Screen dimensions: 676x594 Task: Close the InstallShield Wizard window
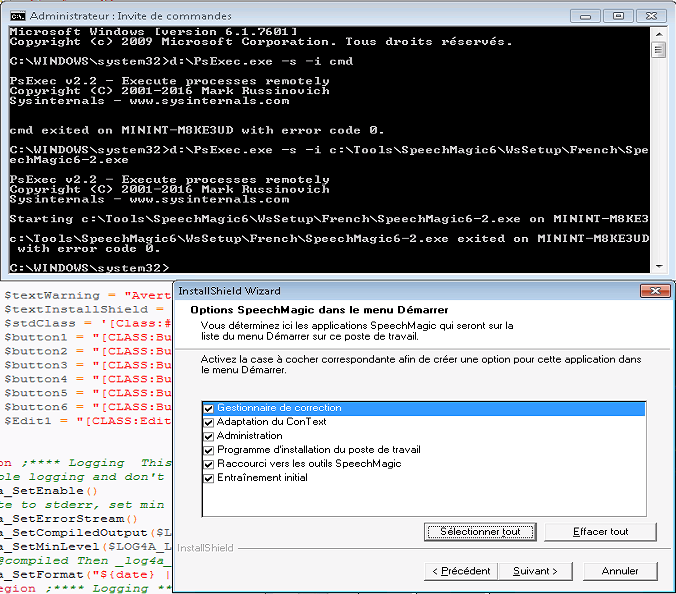pos(655,291)
